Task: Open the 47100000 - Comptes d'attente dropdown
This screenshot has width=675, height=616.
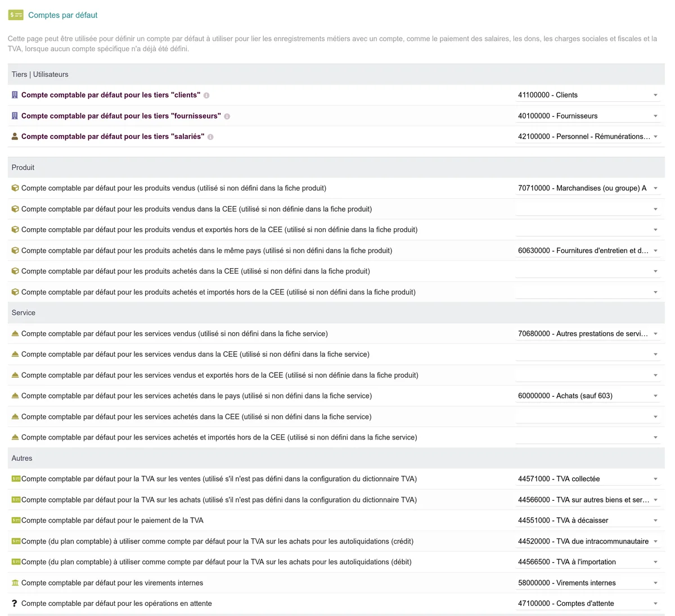Action: pyautogui.click(x=588, y=604)
